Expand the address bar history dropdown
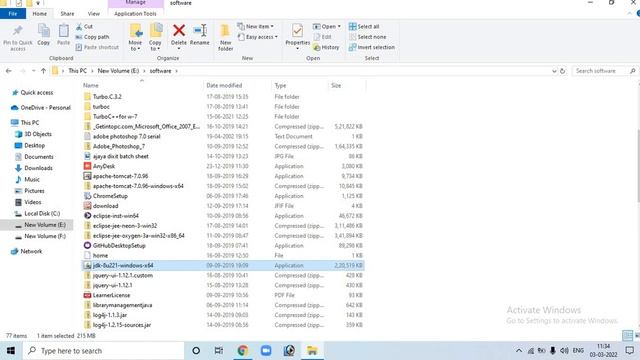Viewport: 640px width, 360px height. click(x=554, y=71)
